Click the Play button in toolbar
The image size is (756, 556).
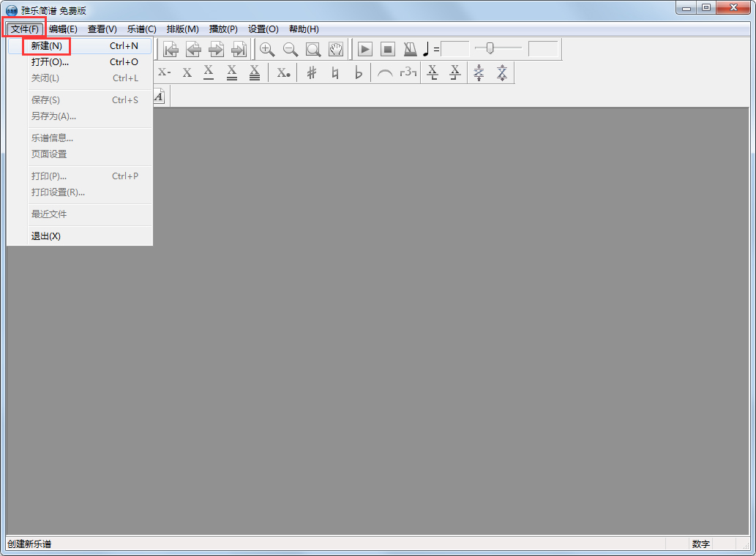(365, 49)
